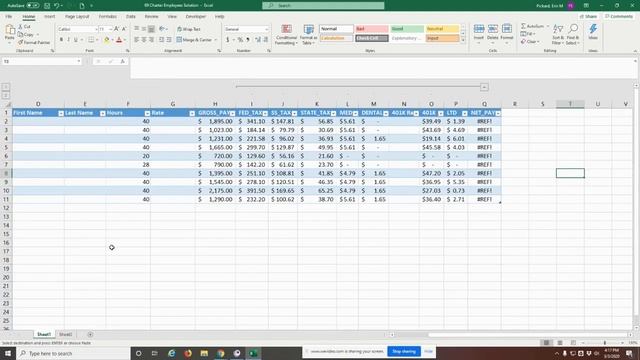Viewport: 640px width, 360px height.
Task: Toggle Wrap Text
Action: tap(189, 29)
